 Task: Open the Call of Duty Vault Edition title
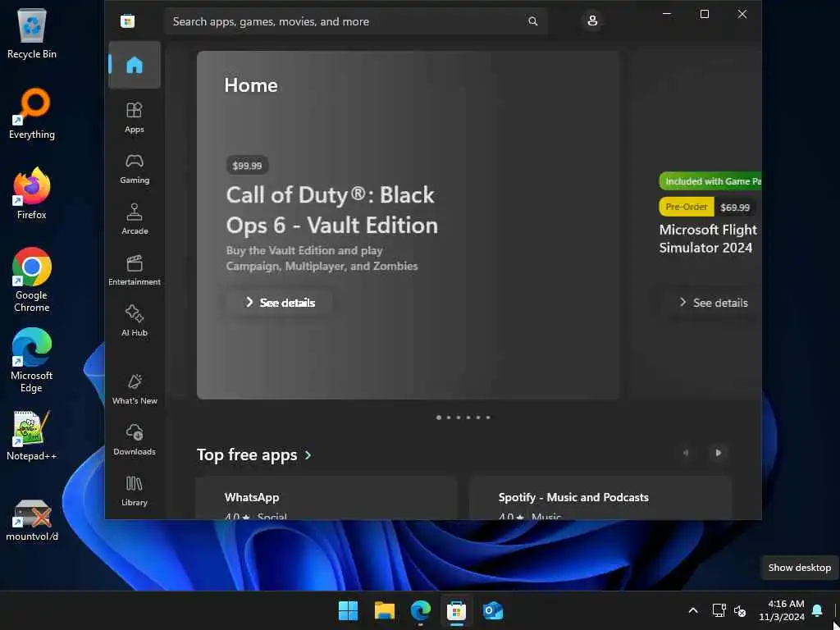pyautogui.click(x=332, y=210)
